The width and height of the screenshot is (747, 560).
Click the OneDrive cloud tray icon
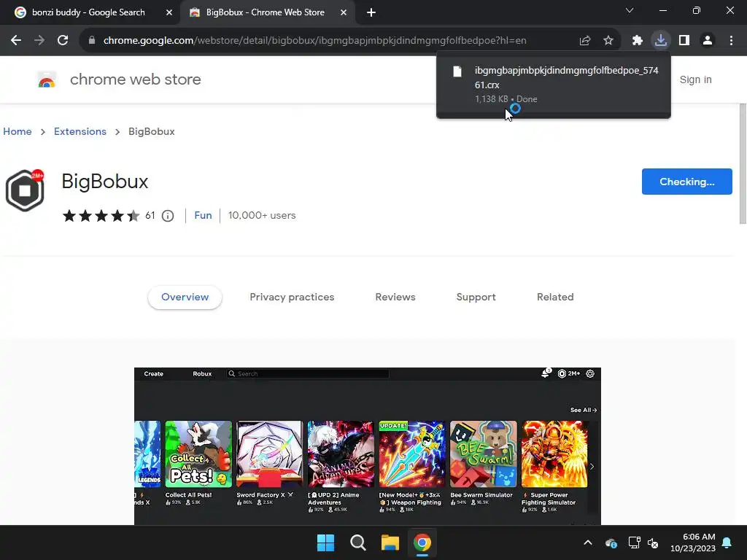tap(611, 542)
